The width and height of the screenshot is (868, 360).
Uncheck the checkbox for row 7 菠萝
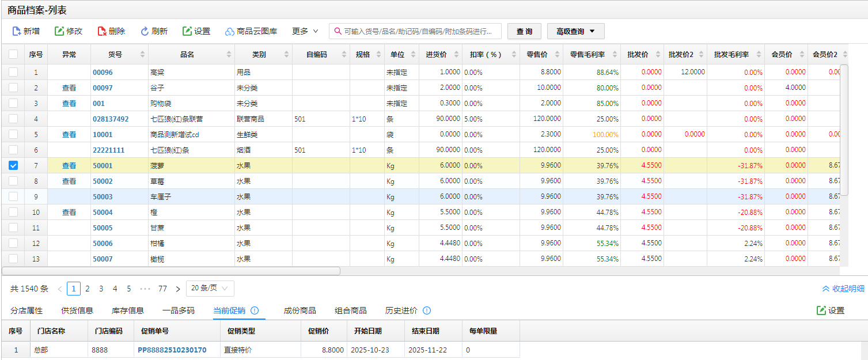tap(13, 165)
